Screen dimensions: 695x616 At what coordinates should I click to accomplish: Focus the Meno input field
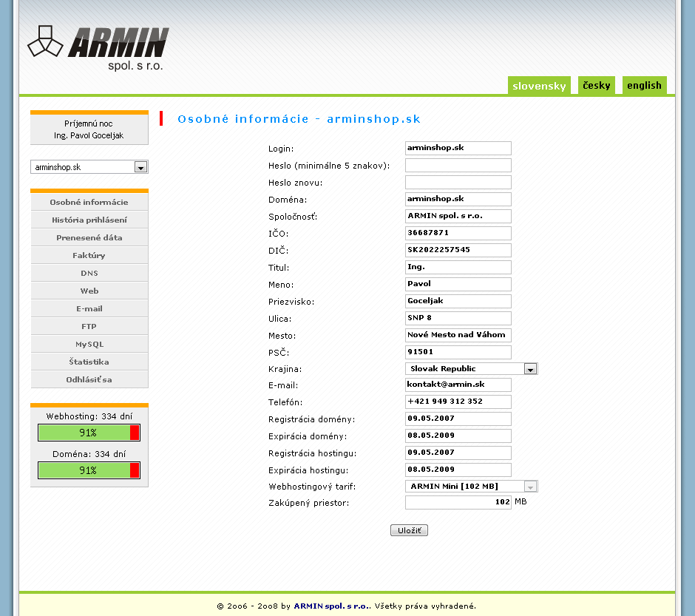[458, 284]
